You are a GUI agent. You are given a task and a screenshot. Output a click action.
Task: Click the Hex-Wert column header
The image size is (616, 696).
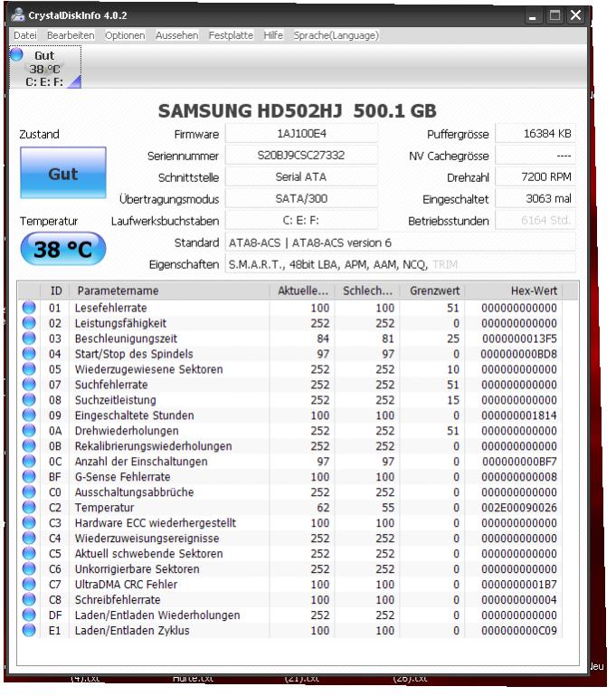pos(514,291)
